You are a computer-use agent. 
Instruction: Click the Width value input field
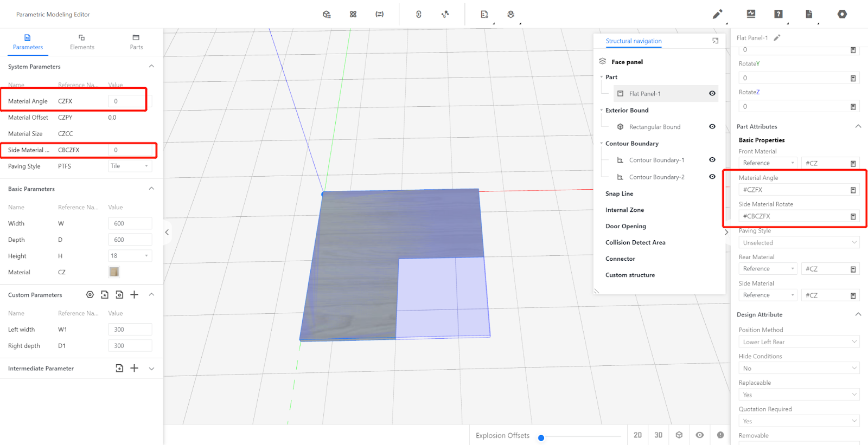tap(130, 223)
